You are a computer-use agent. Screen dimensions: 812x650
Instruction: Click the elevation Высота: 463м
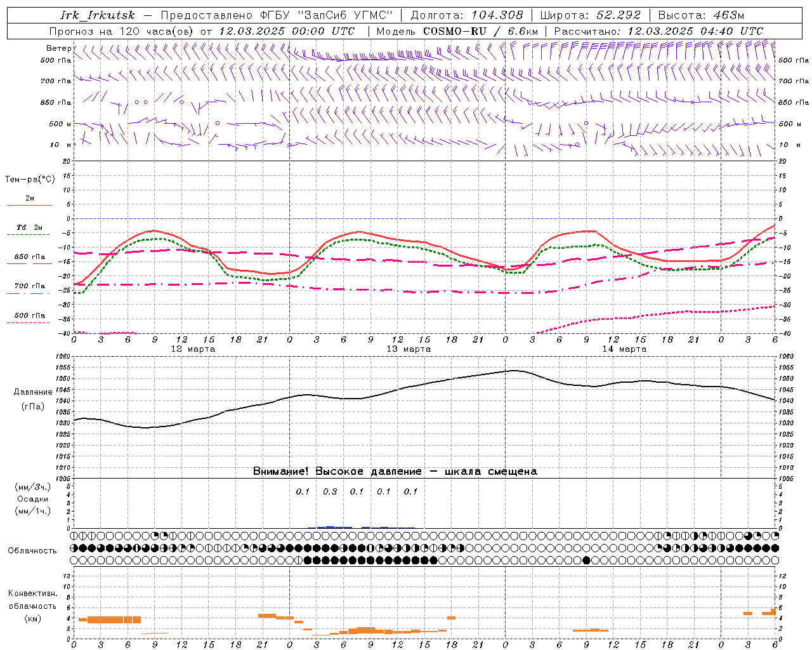(x=701, y=15)
